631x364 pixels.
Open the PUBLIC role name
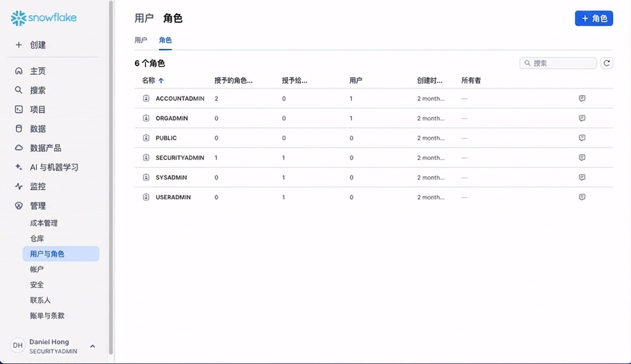click(166, 138)
